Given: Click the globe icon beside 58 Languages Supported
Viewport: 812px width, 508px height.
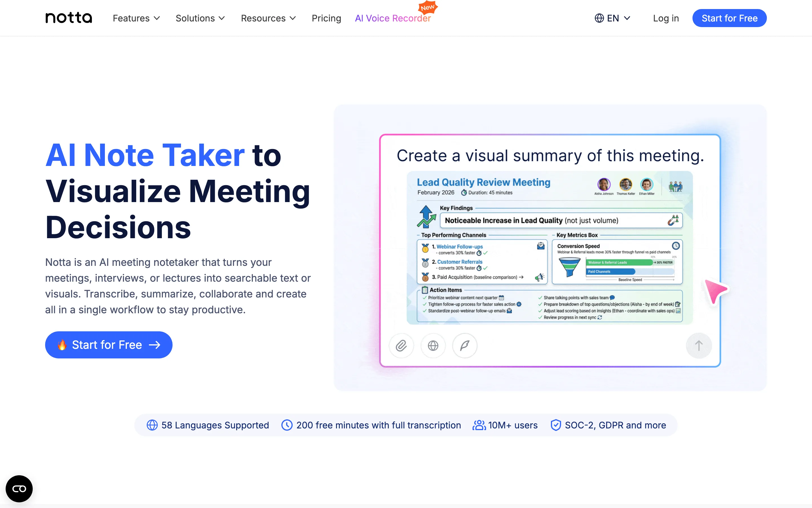Looking at the screenshot, I should 152,425.
